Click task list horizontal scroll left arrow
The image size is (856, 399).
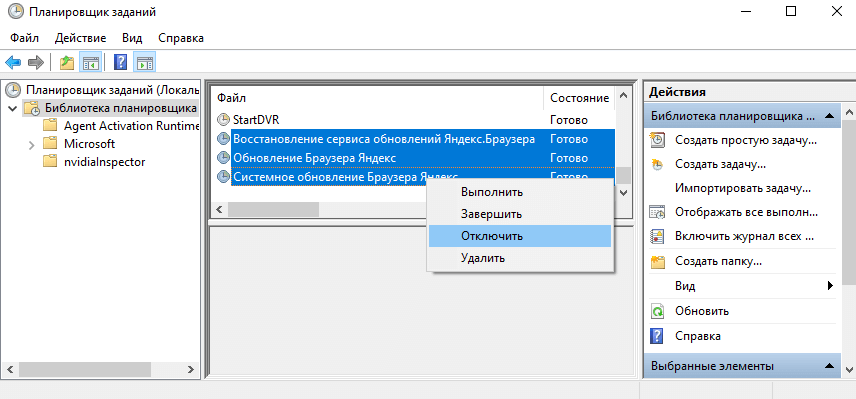pos(219,209)
